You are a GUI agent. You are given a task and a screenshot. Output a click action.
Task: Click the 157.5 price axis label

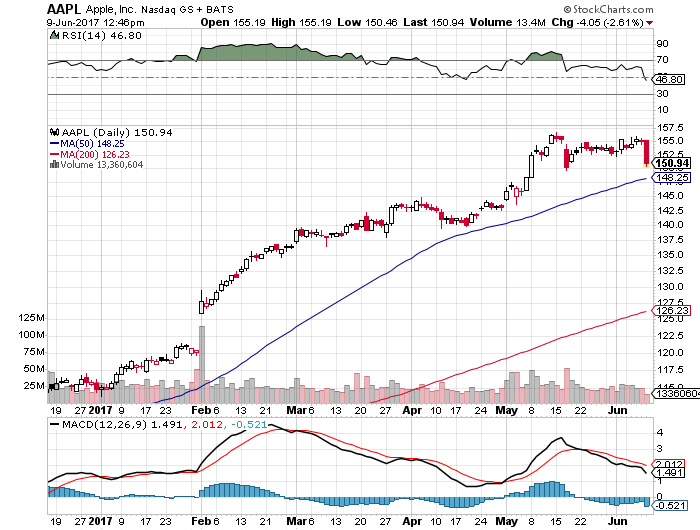tap(670, 128)
